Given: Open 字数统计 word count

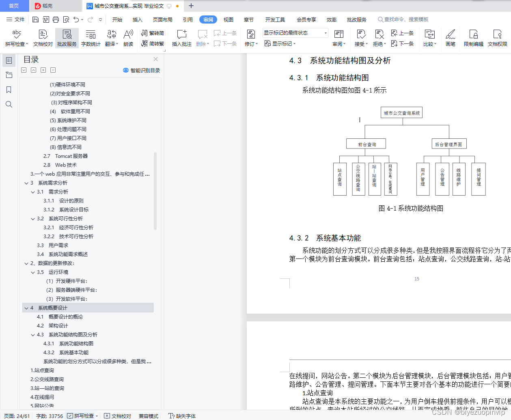Looking at the screenshot, I should click(91, 38).
